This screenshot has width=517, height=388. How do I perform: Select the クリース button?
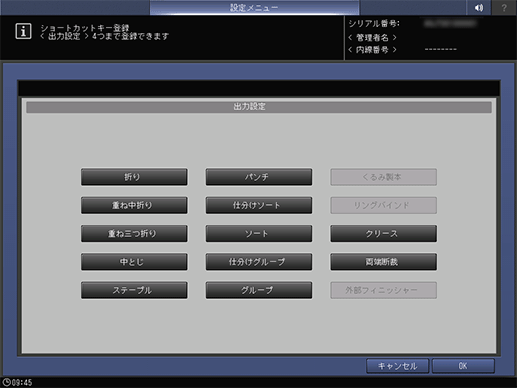point(383,233)
